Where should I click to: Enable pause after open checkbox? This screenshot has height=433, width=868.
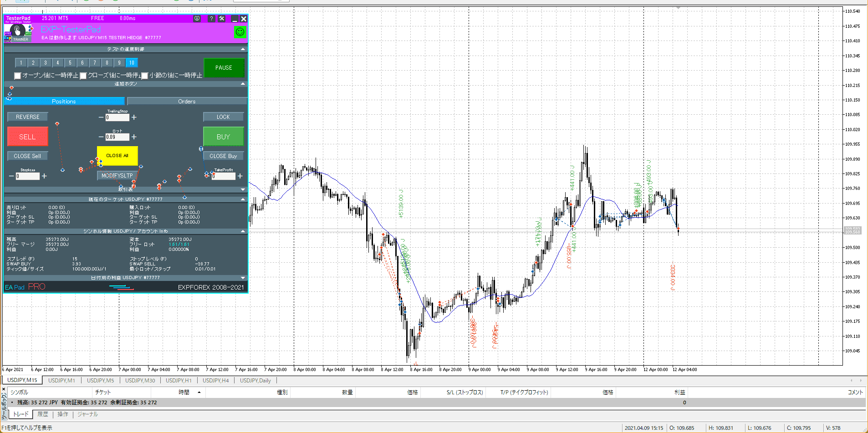click(x=18, y=76)
